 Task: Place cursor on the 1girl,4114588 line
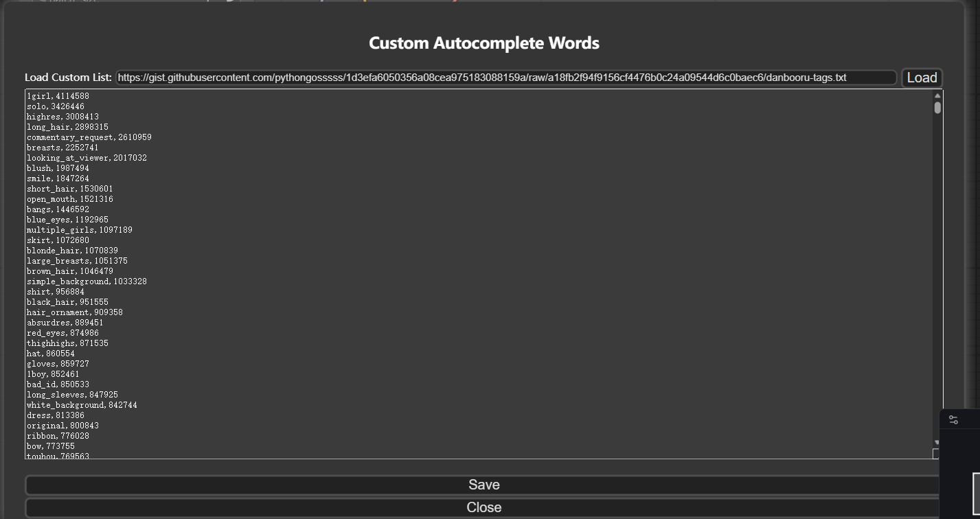pos(58,96)
